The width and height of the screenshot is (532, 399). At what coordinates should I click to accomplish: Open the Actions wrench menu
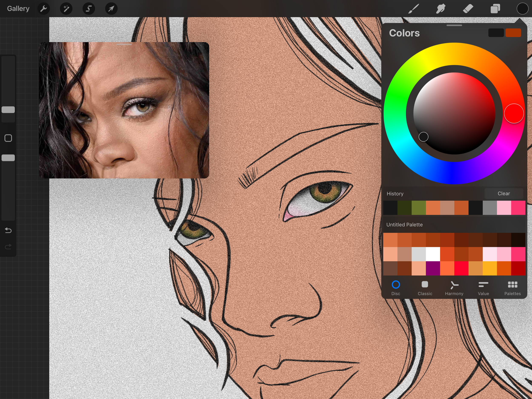[44, 9]
